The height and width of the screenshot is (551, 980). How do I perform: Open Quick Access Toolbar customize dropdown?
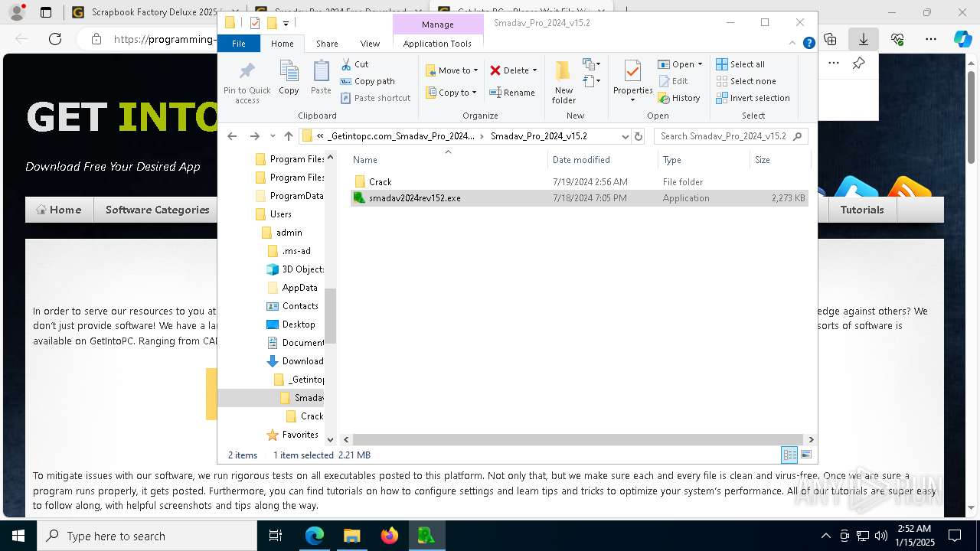coord(286,23)
